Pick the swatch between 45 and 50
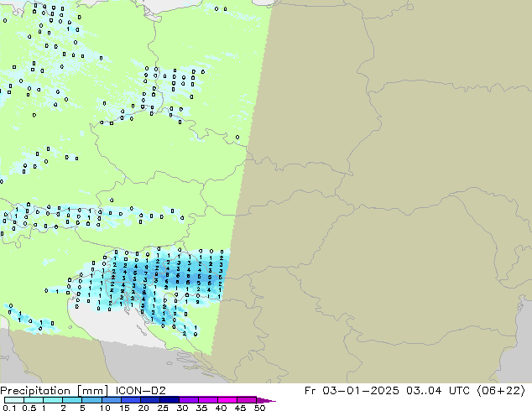The width and height of the screenshot is (532, 411). (x=247, y=400)
